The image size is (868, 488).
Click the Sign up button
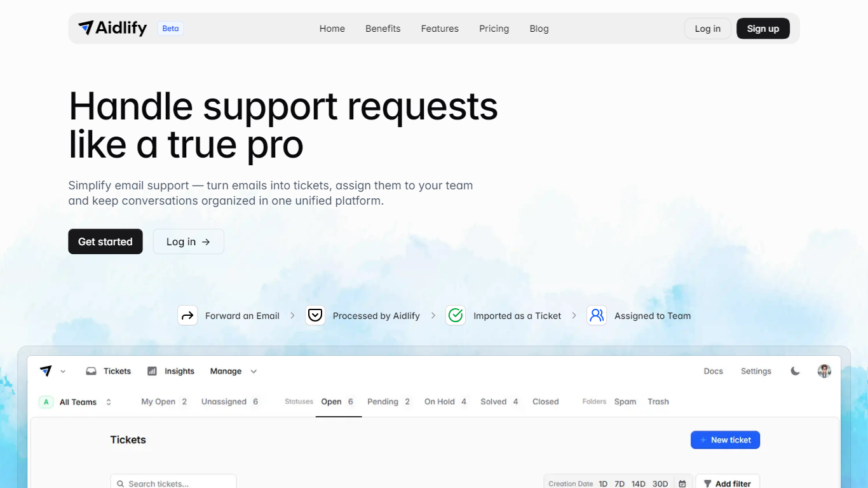[763, 29]
